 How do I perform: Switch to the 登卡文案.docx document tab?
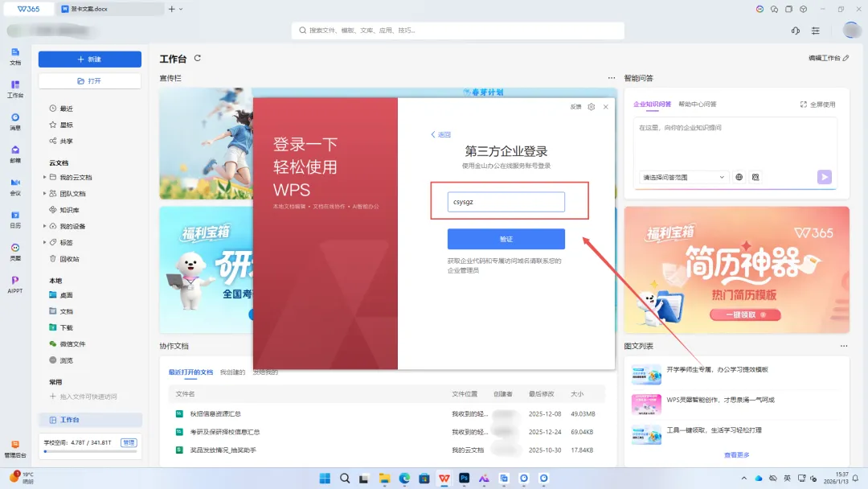coord(111,9)
